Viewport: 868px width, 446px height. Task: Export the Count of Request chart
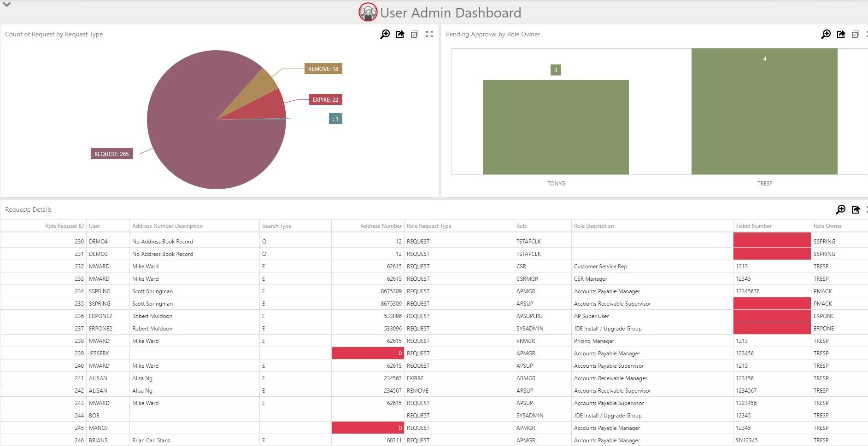(x=400, y=34)
